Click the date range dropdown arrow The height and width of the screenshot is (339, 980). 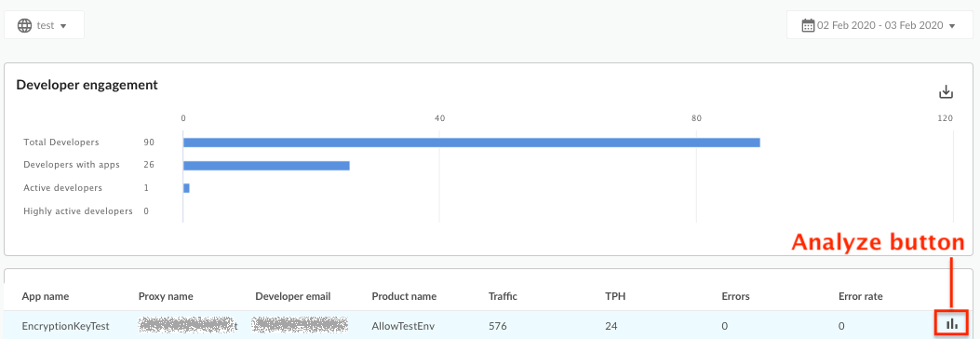coord(952,26)
